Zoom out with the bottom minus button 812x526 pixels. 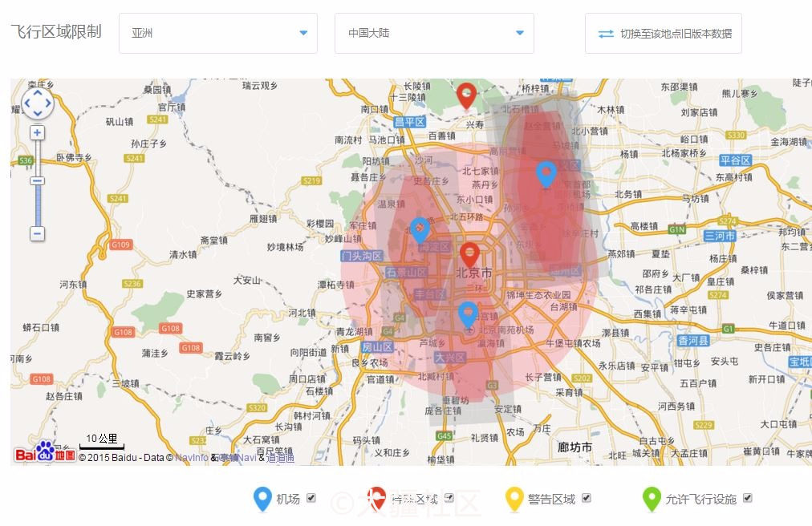click(37, 233)
